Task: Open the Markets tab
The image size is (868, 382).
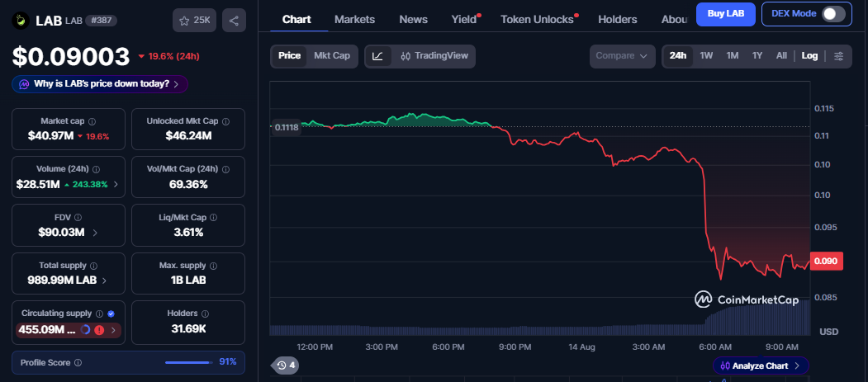Action: 355,19
